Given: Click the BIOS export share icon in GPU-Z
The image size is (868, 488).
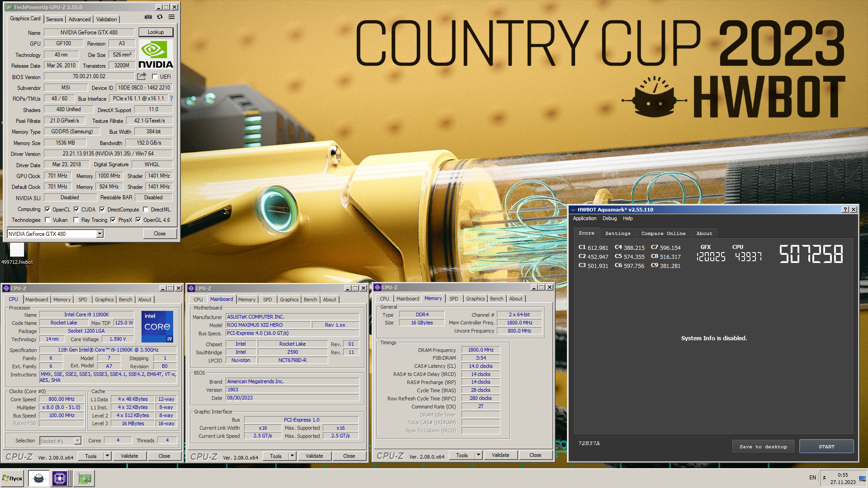Looking at the screenshot, I should click(142, 76).
